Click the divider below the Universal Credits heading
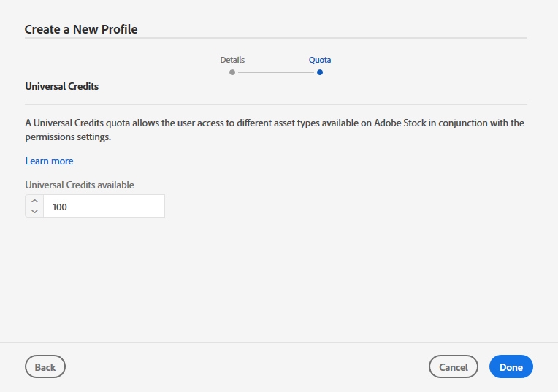The height and width of the screenshot is (392, 558). [276, 104]
